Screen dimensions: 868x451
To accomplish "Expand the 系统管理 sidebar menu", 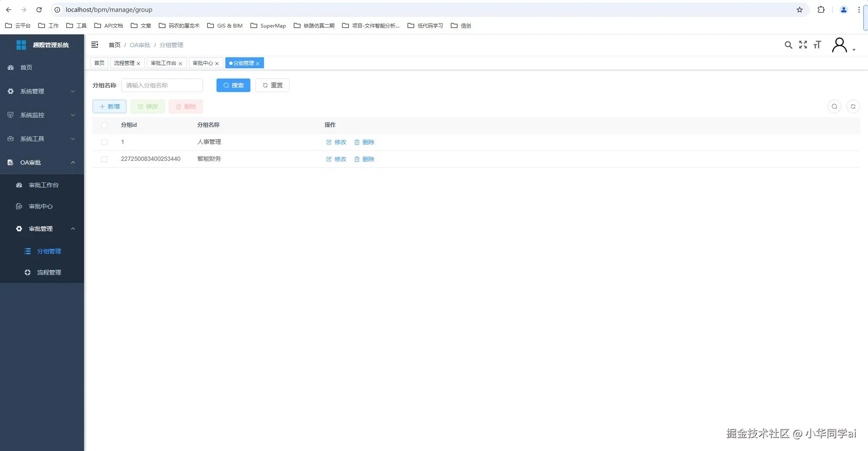I will coord(42,91).
